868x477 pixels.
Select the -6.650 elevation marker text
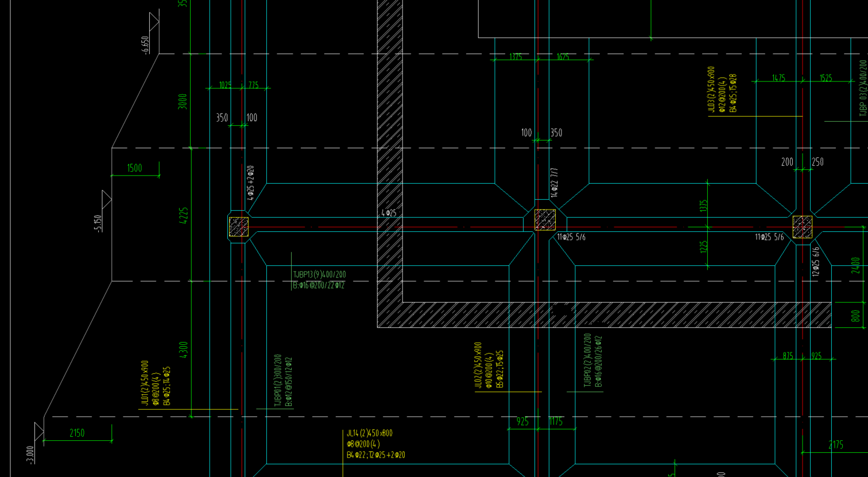point(145,45)
